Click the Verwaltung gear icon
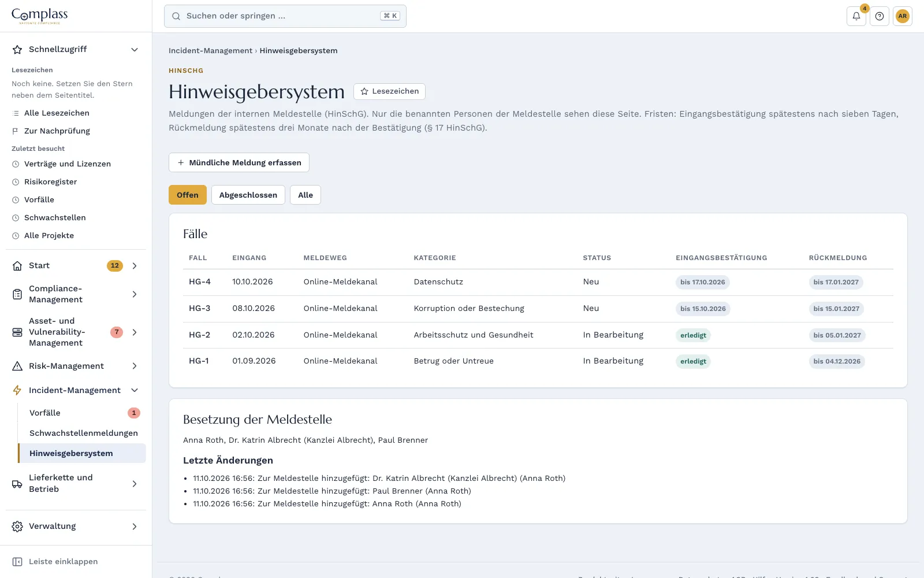 pos(17,527)
